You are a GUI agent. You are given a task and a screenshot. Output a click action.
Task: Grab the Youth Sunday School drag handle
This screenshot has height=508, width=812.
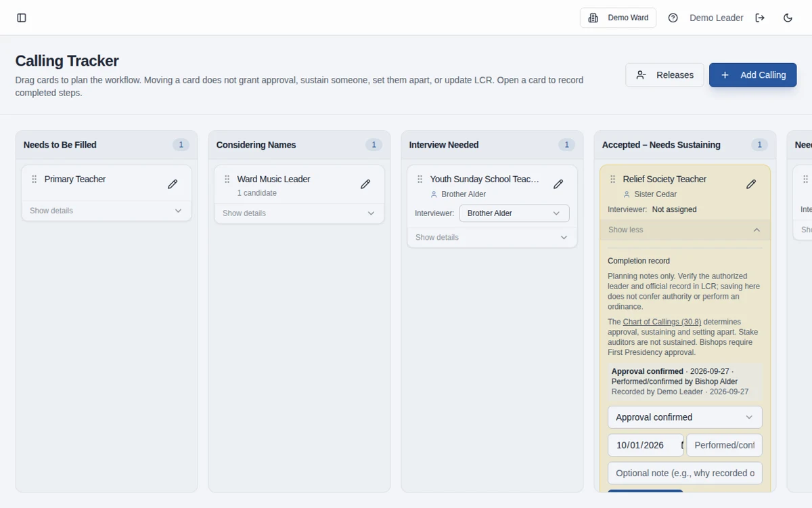tap(420, 179)
